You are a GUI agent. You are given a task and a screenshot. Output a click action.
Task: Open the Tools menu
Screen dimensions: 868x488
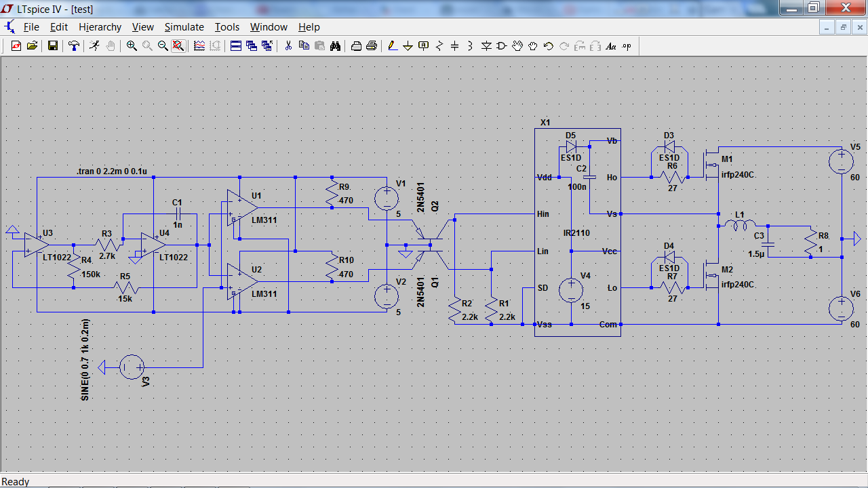click(x=227, y=27)
